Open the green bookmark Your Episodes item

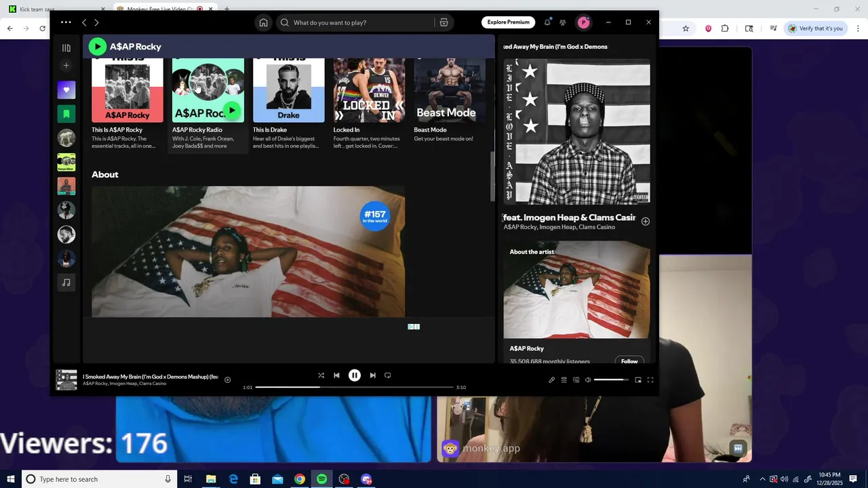click(66, 114)
